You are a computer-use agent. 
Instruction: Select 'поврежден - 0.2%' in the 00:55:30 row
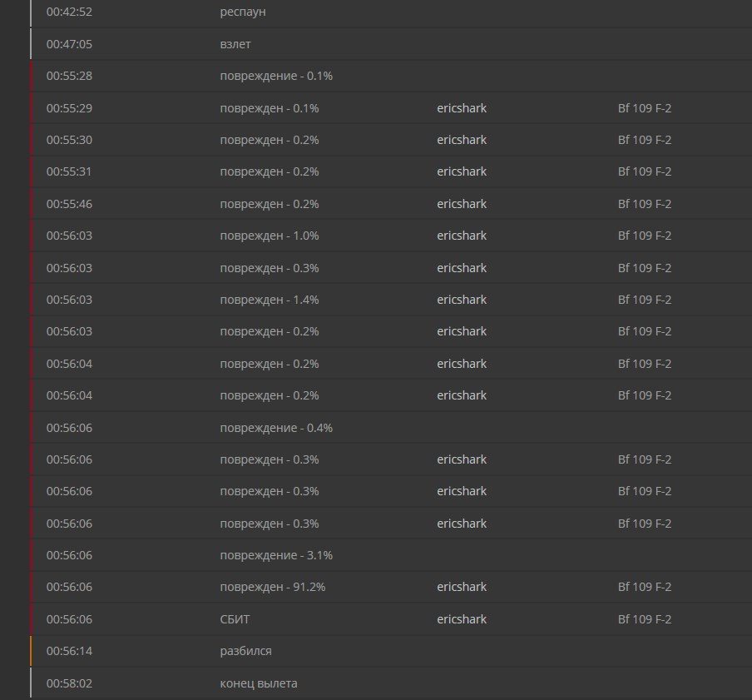coord(270,141)
